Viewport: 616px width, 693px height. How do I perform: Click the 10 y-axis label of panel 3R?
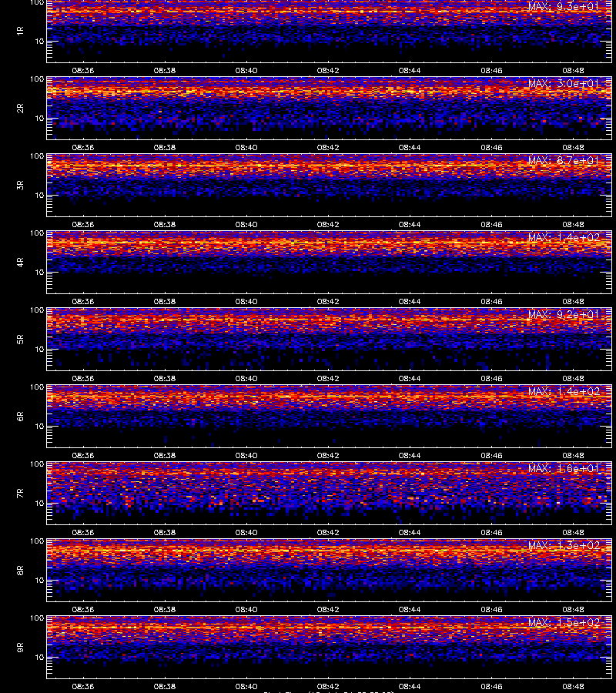(x=39, y=195)
